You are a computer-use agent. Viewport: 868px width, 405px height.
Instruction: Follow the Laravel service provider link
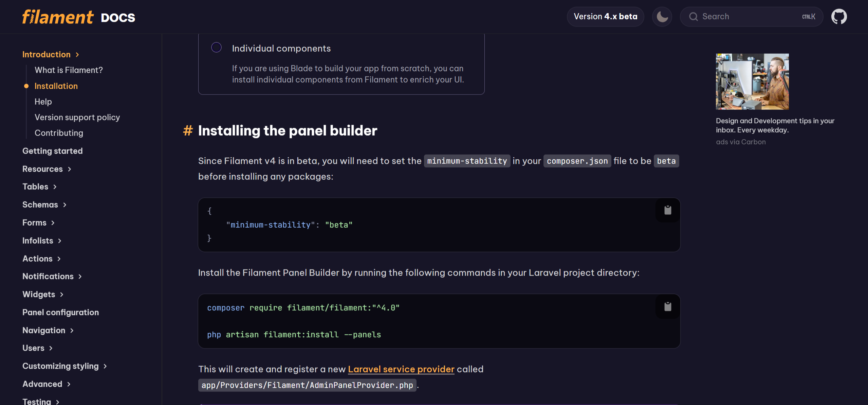401,369
